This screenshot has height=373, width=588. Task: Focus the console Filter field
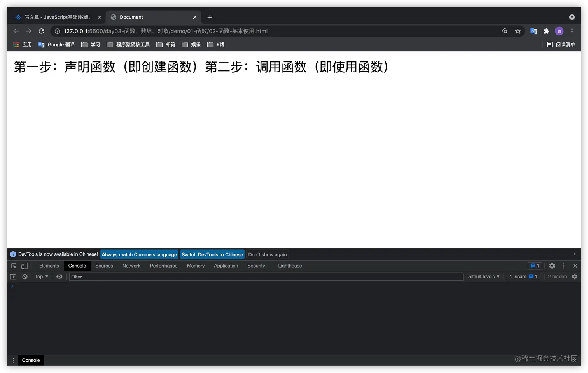click(266, 277)
